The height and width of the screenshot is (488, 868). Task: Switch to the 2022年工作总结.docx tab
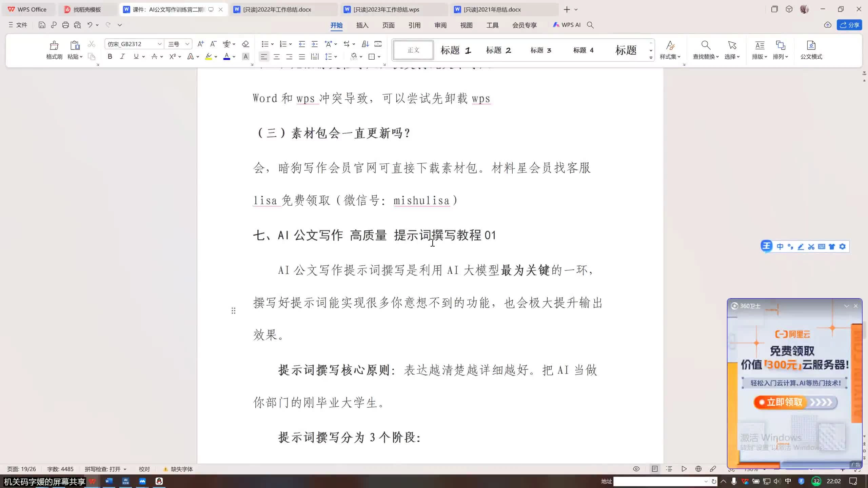277,9
